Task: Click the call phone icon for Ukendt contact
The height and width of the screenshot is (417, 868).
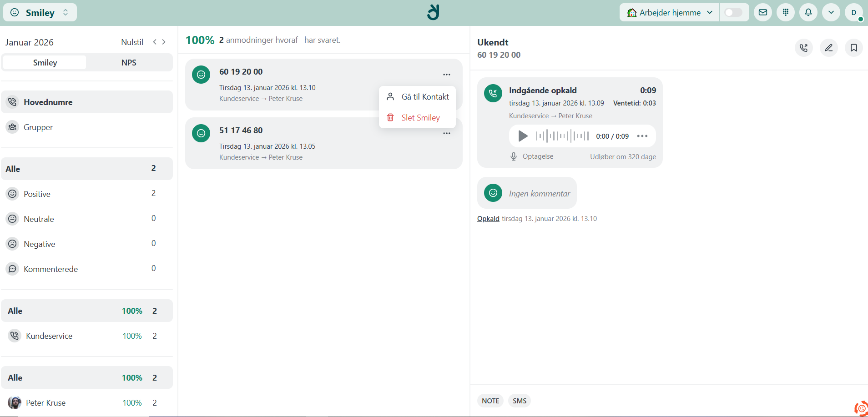Action: coord(803,48)
